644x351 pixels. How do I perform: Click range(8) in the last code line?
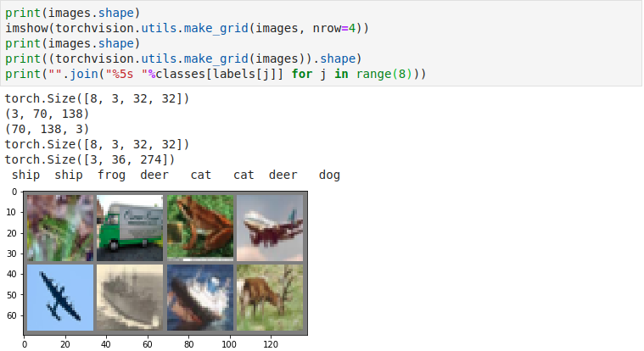[x=384, y=74]
